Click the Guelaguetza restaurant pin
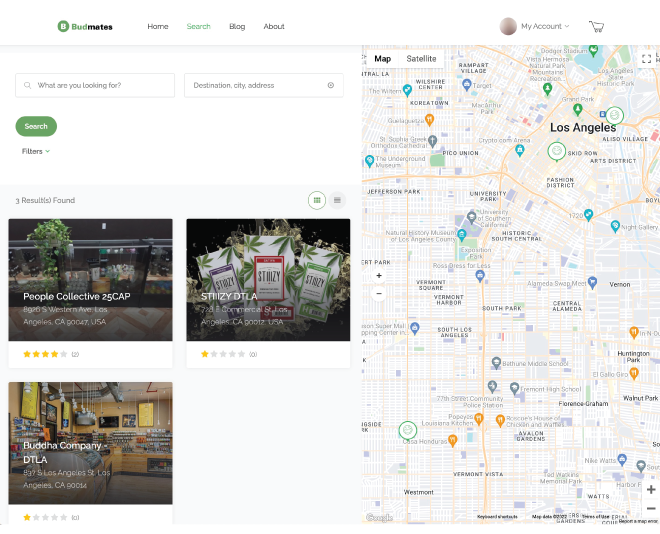 [x=429, y=120]
